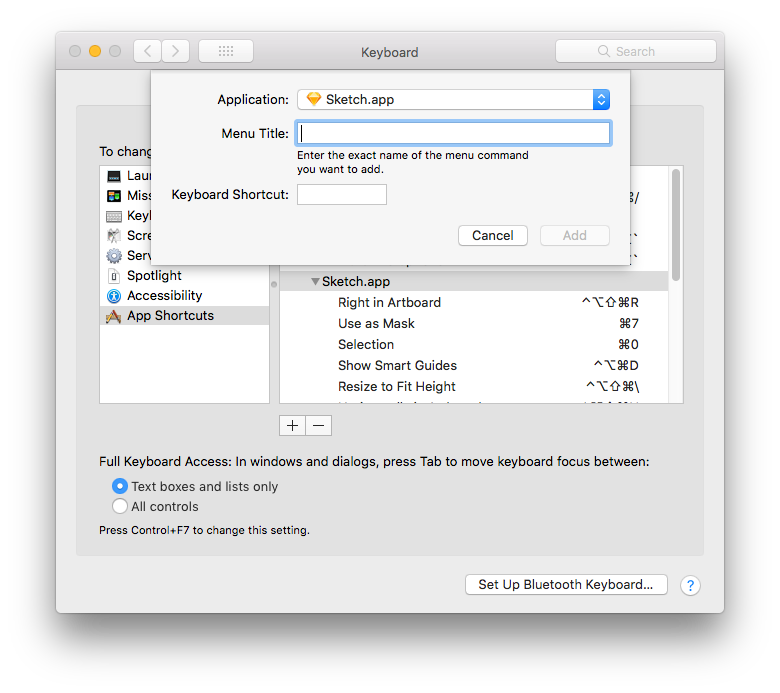Click the App Shortcuts icon in sidebar

tap(113, 316)
